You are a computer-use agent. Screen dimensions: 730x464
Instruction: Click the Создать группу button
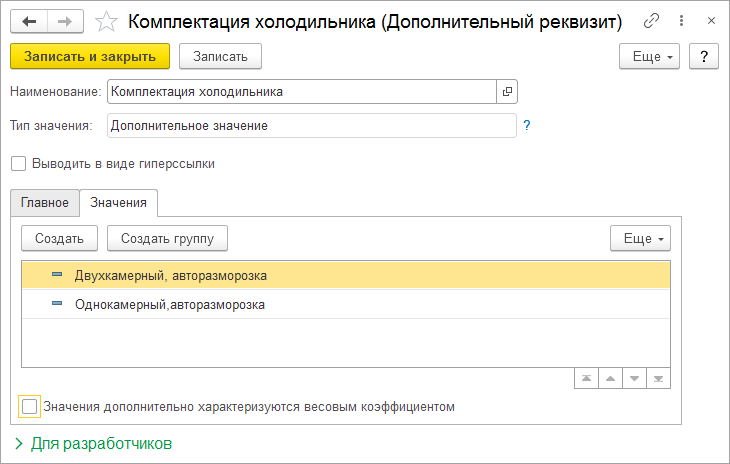(167, 238)
